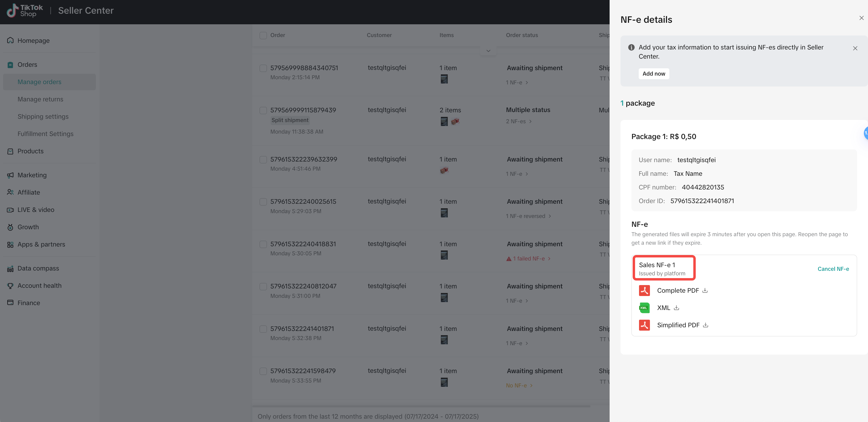Tick the checkbox for order 579615322241598479
The image size is (868, 422).
[x=263, y=371]
